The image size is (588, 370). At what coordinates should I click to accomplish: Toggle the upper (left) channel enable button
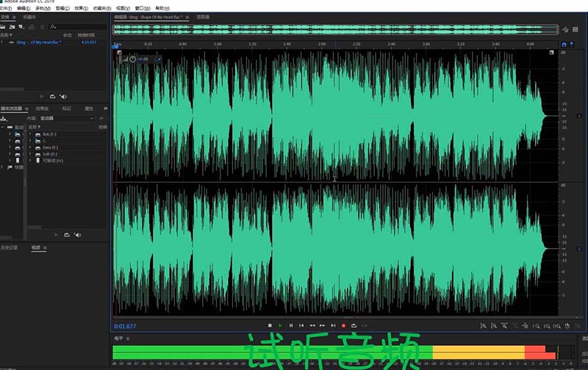pos(578,116)
